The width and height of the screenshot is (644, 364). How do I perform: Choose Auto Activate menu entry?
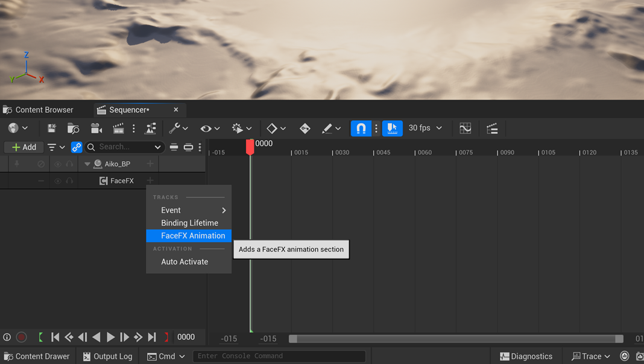(189, 261)
